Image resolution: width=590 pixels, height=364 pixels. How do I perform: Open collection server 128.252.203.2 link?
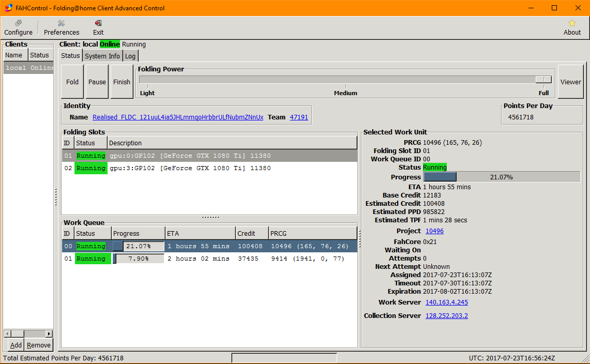(447, 316)
